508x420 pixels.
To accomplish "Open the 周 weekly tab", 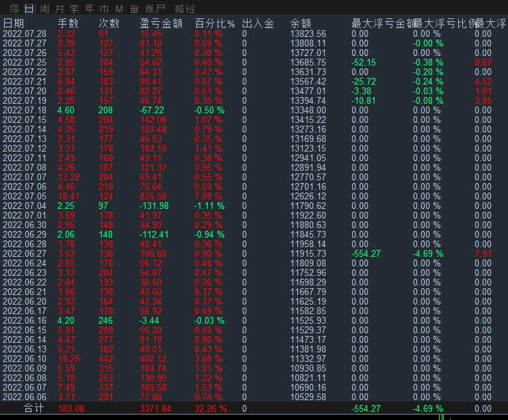I will 44,9.
